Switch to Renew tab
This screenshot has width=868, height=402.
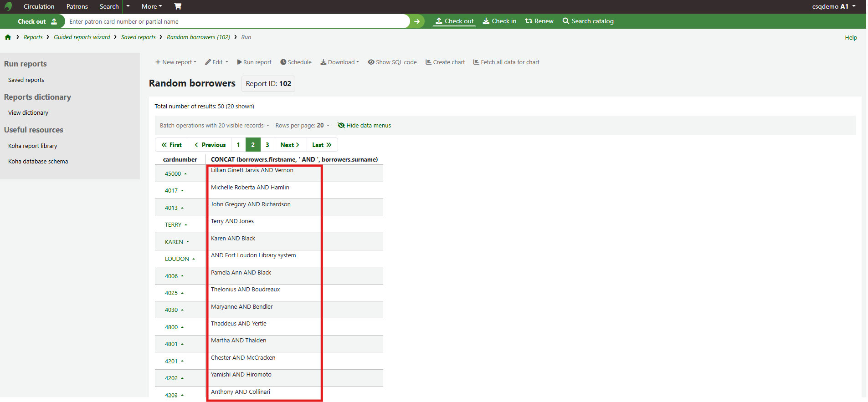pyautogui.click(x=539, y=21)
